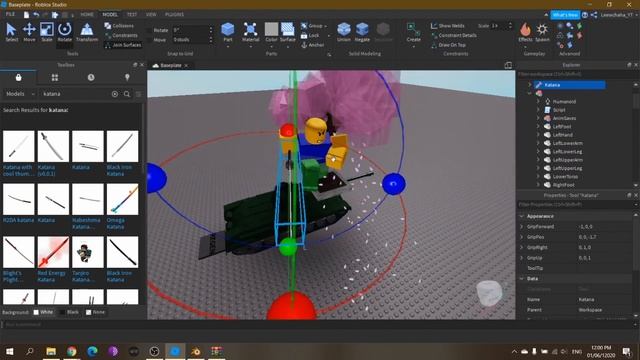Toggle Constraints option in Tools
The image size is (640, 360).
click(x=121, y=36)
